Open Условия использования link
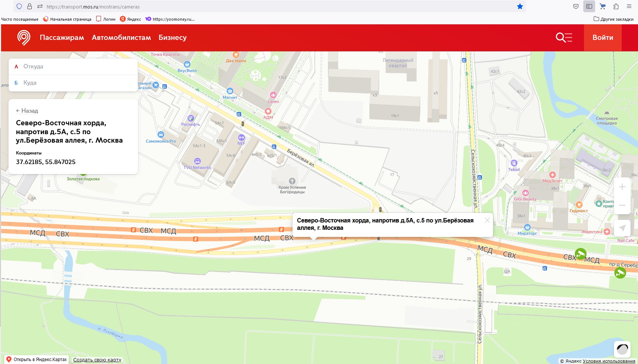Screen dimensions: 638x364 click(609, 361)
